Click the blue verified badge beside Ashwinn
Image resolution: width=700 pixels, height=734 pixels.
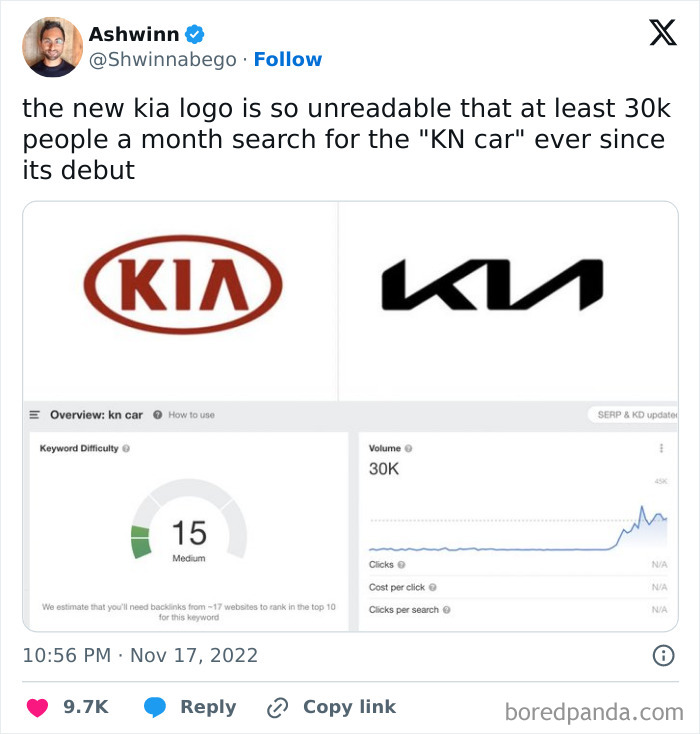195,34
